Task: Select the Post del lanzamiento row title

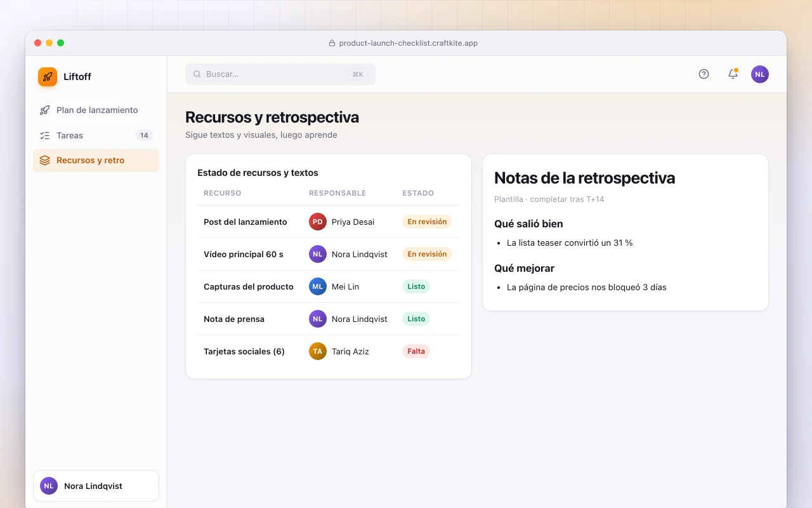Action: pyautogui.click(x=246, y=222)
